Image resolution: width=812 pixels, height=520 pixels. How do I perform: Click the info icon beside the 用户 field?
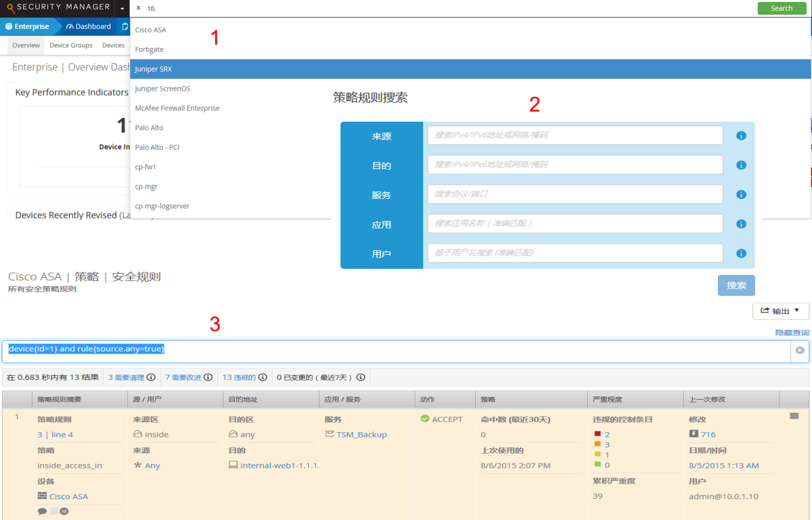[741, 254]
